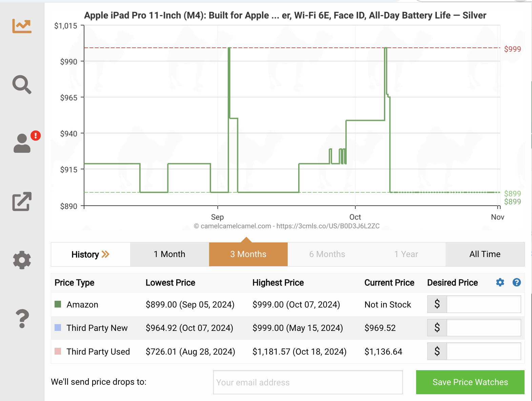The width and height of the screenshot is (532, 401).
Task: Click the Your email address field
Action: [308, 382]
